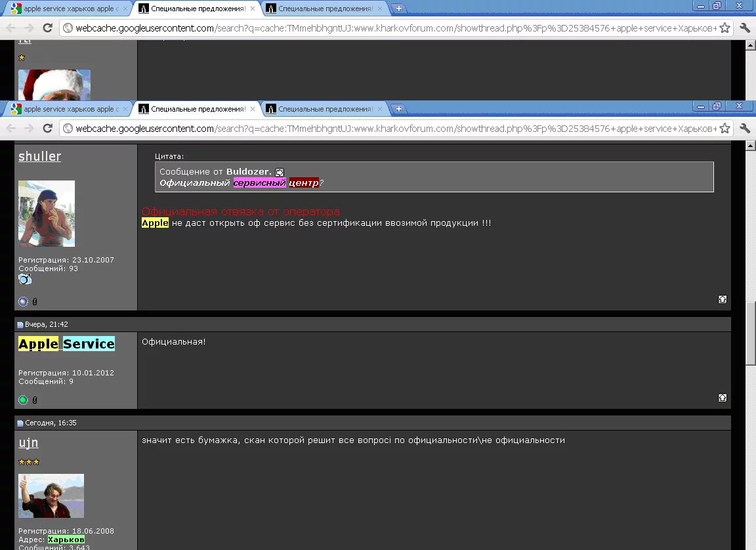Click the Santa hat avatar in upper window
The height and width of the screenshot is (550, 756).
click(54, 85)
